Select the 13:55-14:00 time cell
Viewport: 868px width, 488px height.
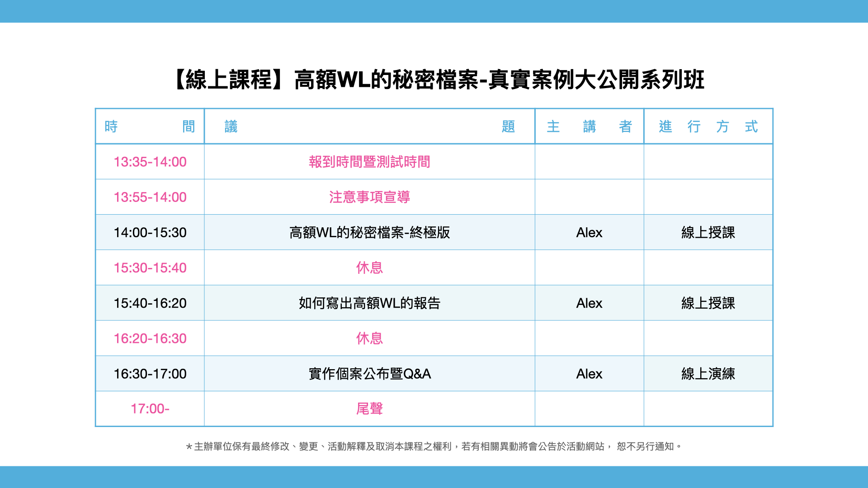(x=150, y=197)
